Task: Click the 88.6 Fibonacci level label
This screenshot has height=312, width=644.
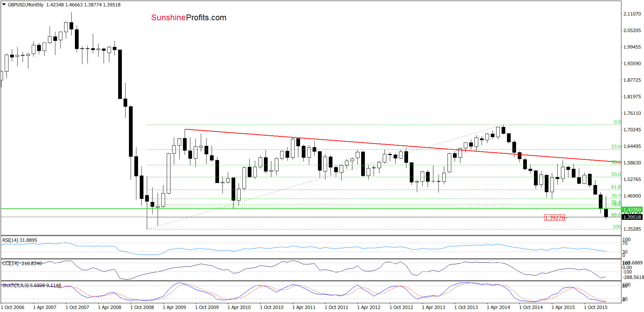Action: pyautogui.click(x=616, y=215)
